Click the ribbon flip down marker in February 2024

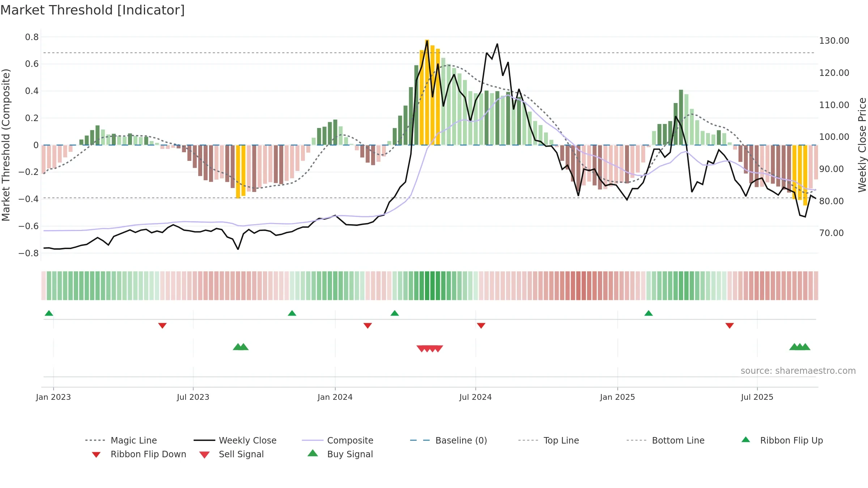click(x=368, y=326)
